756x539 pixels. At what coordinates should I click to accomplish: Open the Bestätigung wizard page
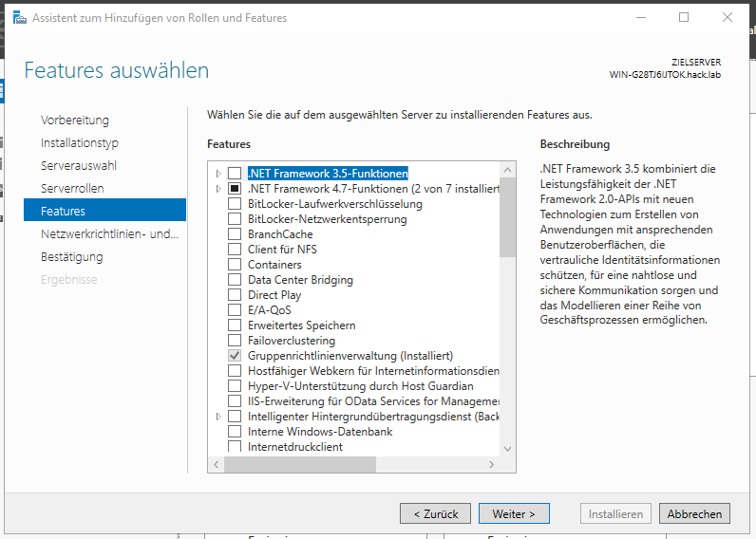pos(71,257)
